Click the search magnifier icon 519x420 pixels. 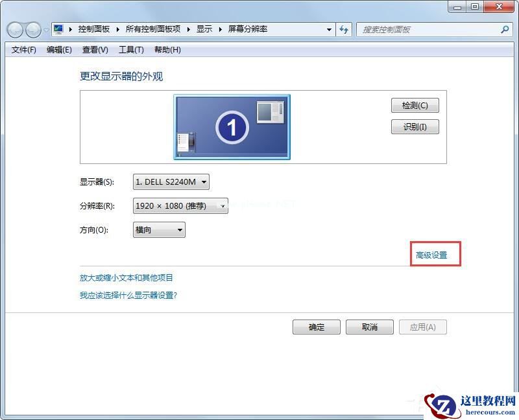505,29
